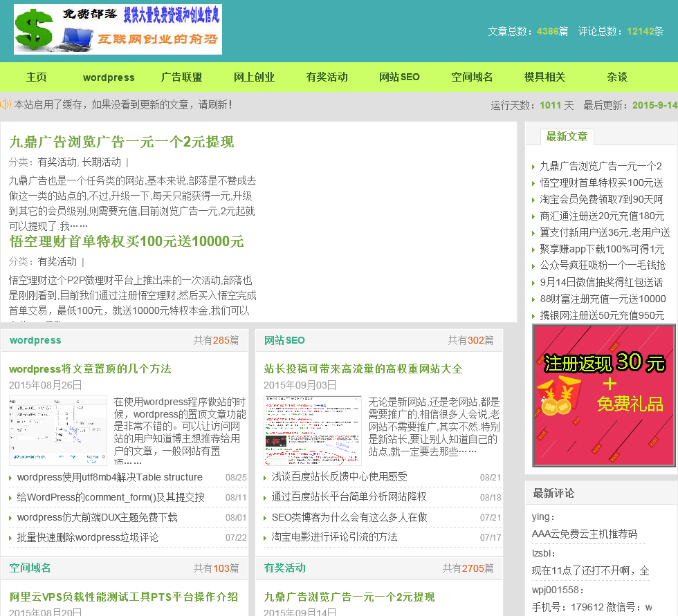Select 模具相关 in navigation bar
This screenshot has width=678, height=616.
(545, 77)
